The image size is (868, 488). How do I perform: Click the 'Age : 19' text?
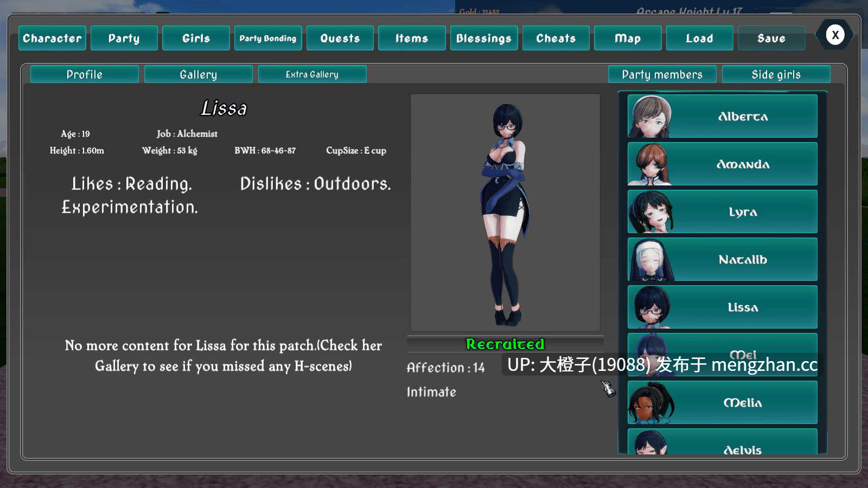click(75, 134)
